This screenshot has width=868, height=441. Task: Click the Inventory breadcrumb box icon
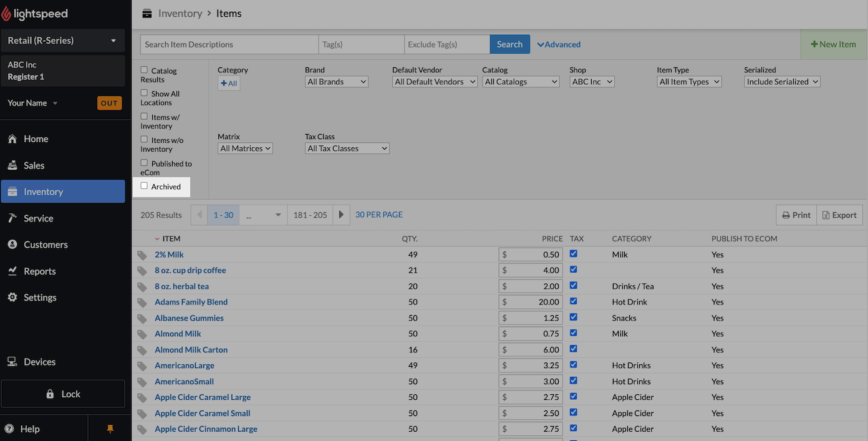coord(147,13)
